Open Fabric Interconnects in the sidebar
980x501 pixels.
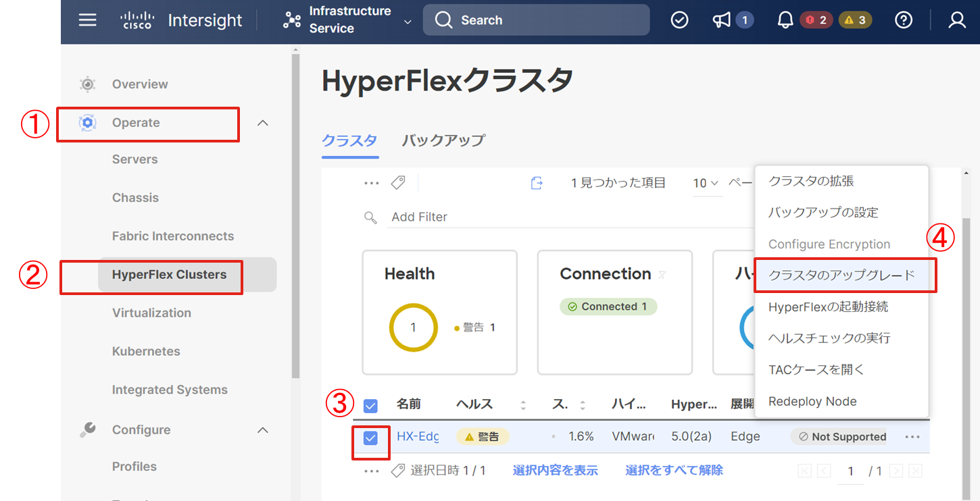click(173, 236)
